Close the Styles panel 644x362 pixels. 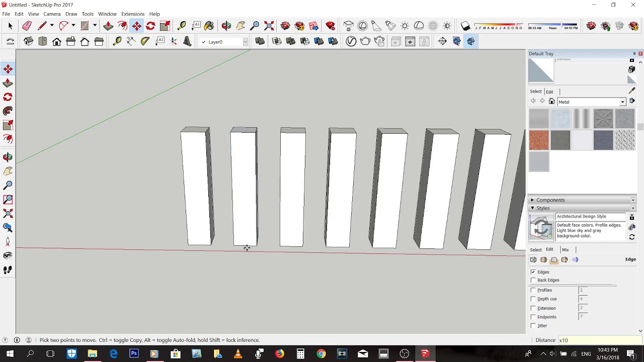[633, 208]
